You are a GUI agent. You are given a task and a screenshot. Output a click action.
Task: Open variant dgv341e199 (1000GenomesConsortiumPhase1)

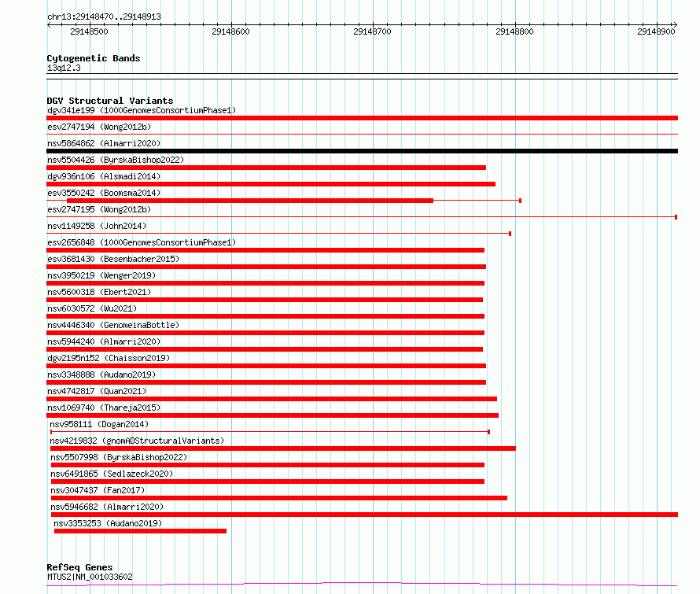(142, 110)
